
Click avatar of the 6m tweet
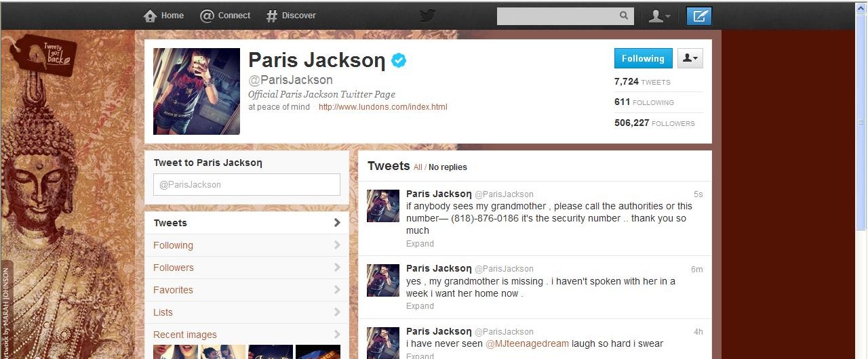[383, 280]
